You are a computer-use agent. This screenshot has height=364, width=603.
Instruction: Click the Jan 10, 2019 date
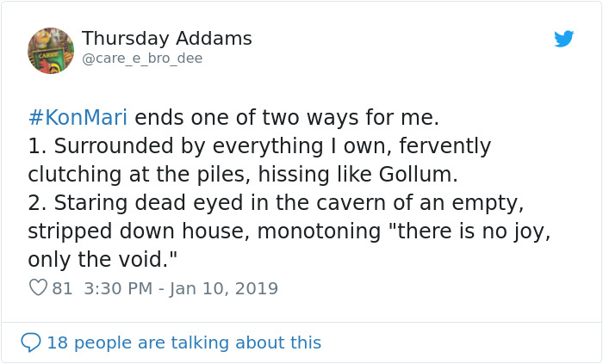coord(223,288)
